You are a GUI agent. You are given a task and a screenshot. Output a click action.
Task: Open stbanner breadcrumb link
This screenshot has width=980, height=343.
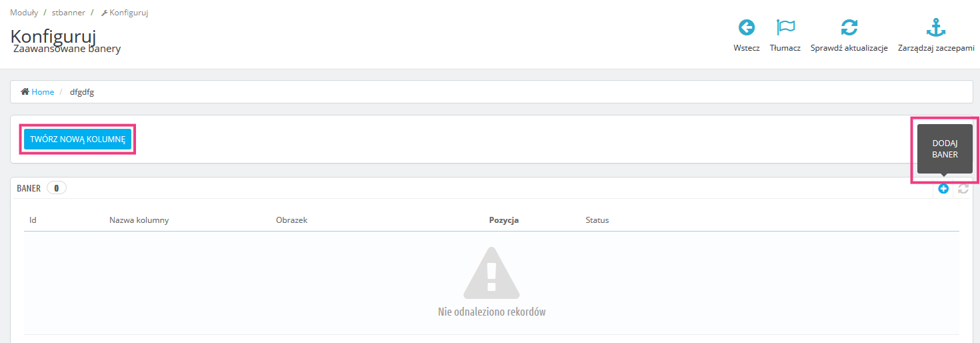[x=68, y=13]
